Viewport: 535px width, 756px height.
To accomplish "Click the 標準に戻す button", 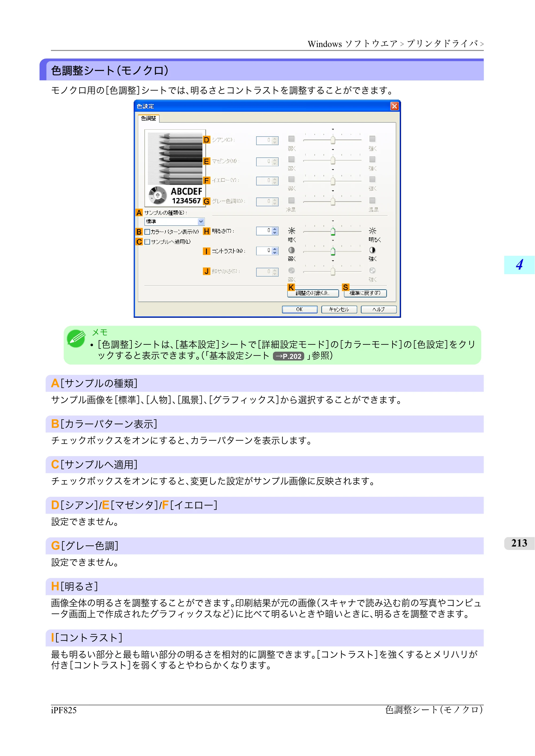I will coord(365,293).
